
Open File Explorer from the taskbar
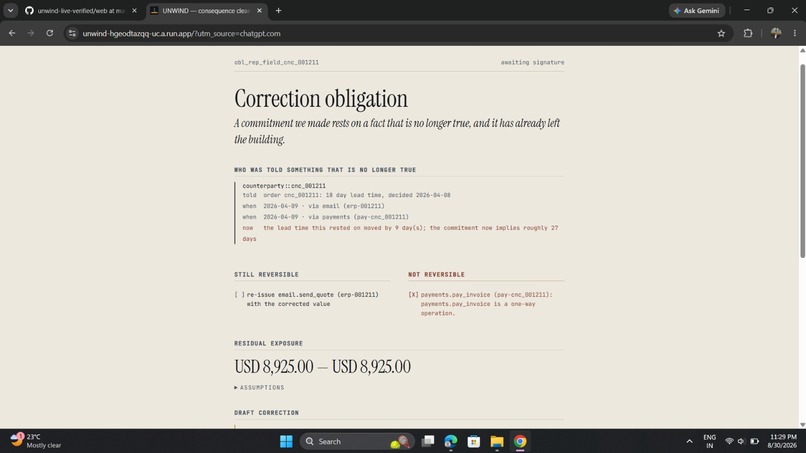pyautogui.click(x=497, y=441)
